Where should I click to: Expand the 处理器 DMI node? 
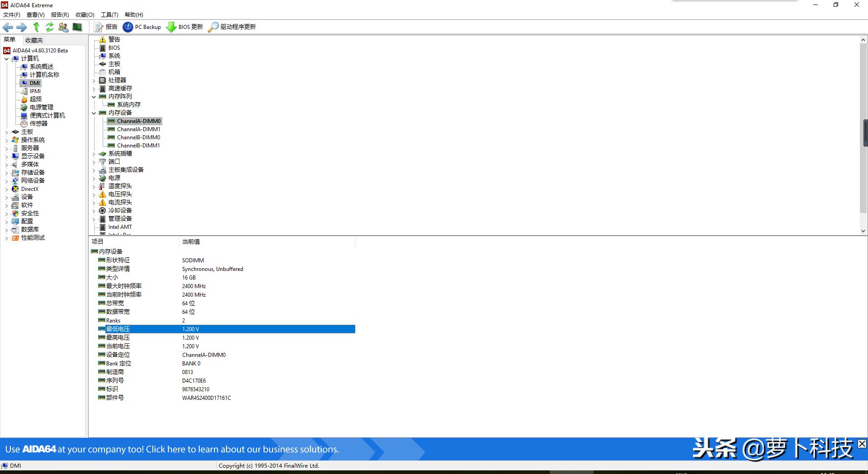tap(94, 81)
